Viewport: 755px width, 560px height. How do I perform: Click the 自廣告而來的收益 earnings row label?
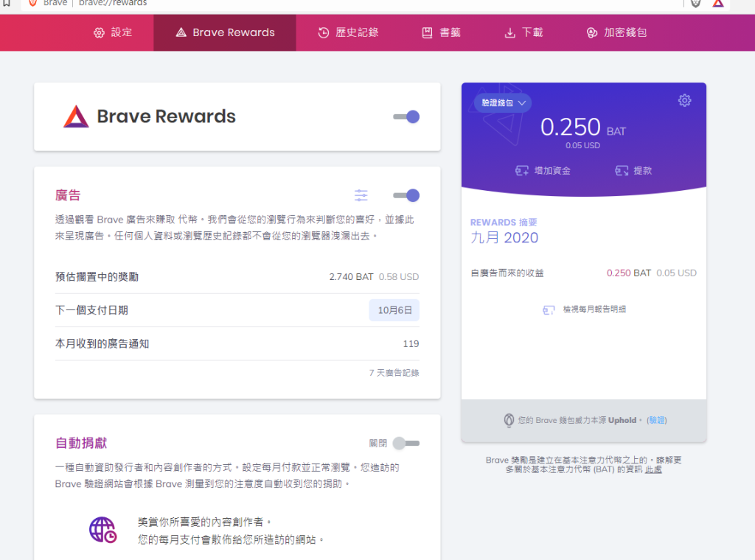coord(507,273)
